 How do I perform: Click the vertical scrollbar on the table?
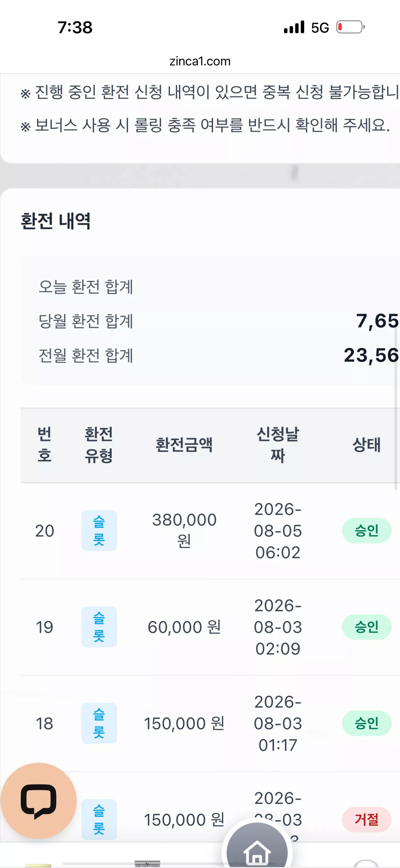click(x=396, y=408)
